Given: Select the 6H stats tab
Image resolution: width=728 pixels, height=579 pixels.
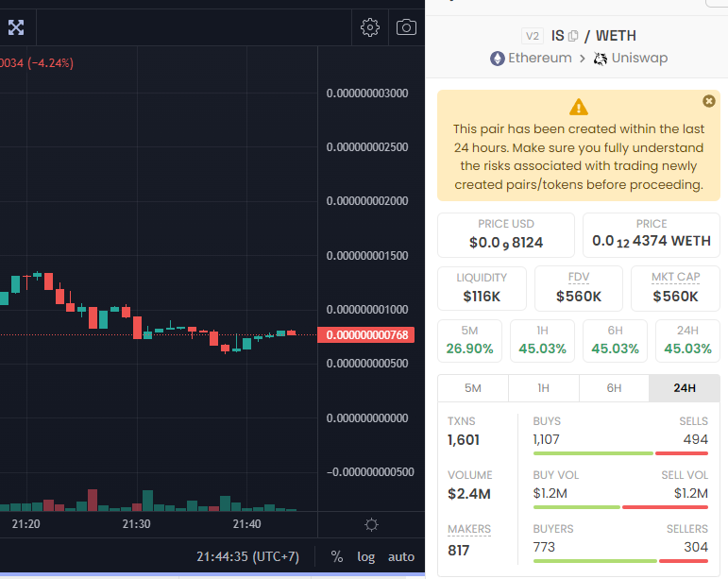Looking at the screenshot, I should tap(615, 388).
